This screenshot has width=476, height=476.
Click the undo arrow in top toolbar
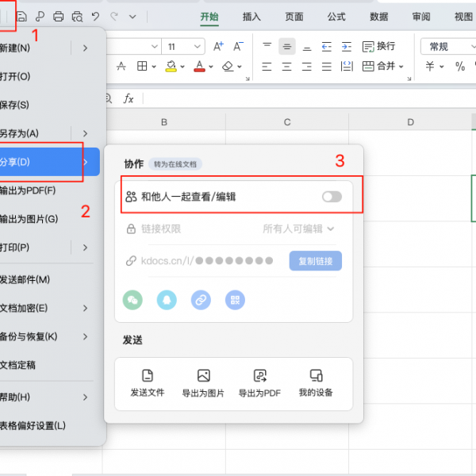pos(95,16)
